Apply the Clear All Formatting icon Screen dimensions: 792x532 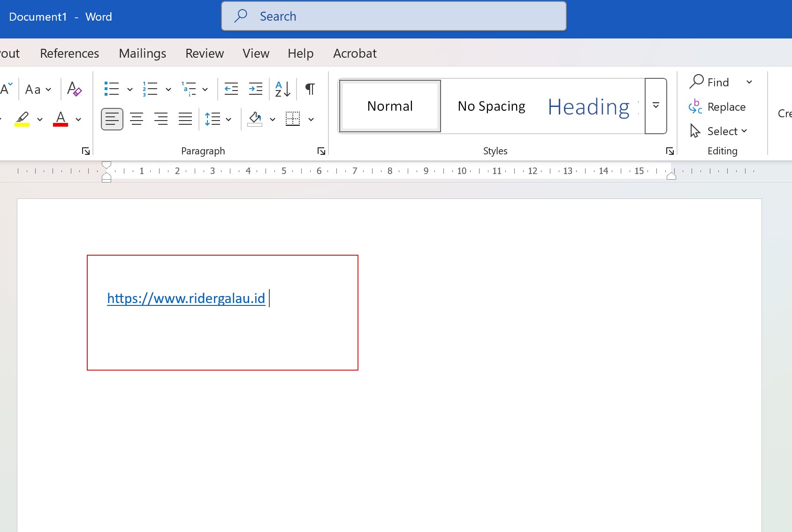(x=74, y=89)
